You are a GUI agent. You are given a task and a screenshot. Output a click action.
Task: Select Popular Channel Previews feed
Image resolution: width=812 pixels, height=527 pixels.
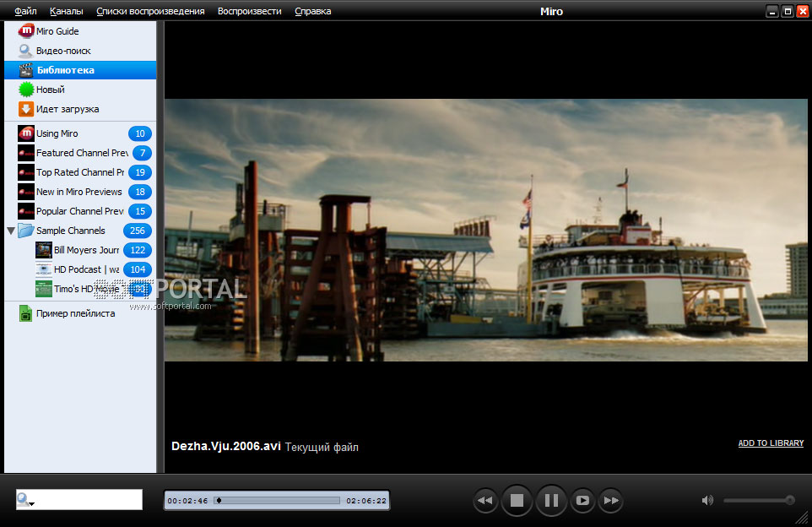point(80,211)
